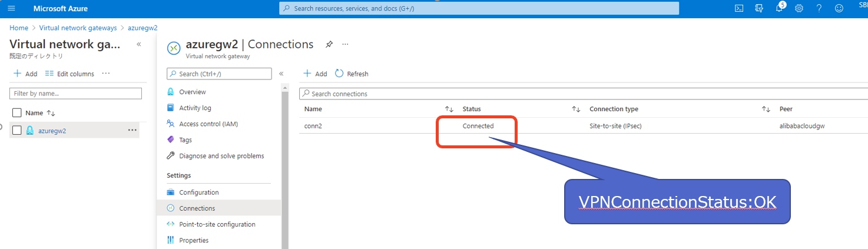The width and height of the screenshot is (868, 249).
Task: Open the Feedback smiley icon
Action: [x=839, y=8]
